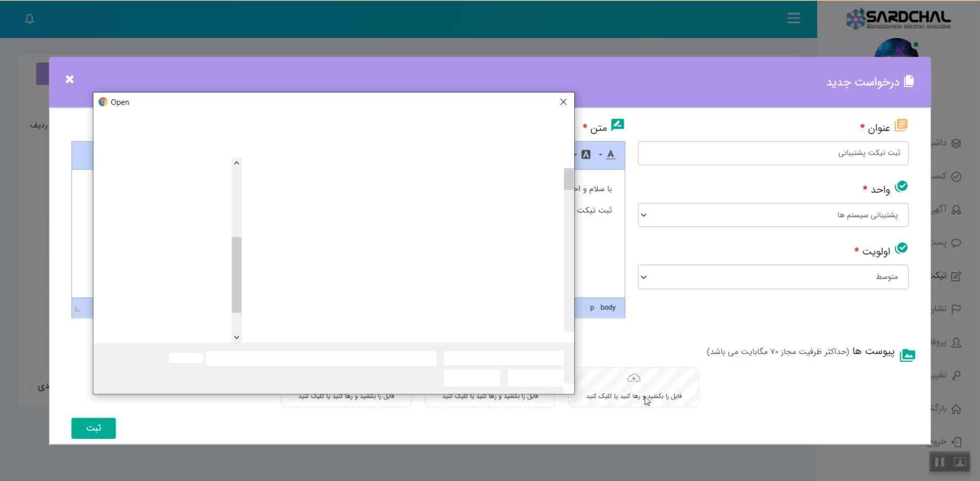Toggle the hamburger menu in header
The width and height of the screenshot is (980, 481).
(x=794, y=18)
